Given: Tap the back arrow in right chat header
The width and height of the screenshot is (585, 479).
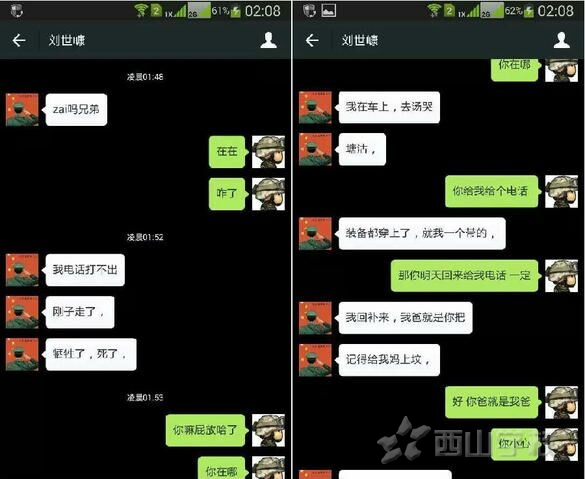Looking at the screenshot, I should coord(312,40).
